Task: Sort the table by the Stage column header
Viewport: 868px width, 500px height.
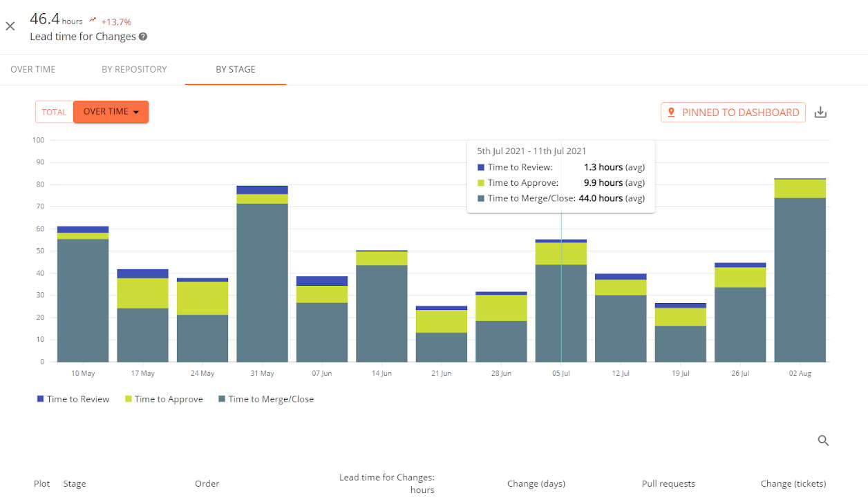Action: click(74, 483)
